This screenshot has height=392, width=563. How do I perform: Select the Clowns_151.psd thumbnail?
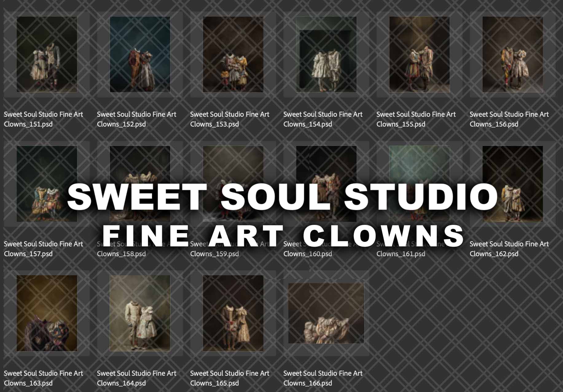click(47, 54)
